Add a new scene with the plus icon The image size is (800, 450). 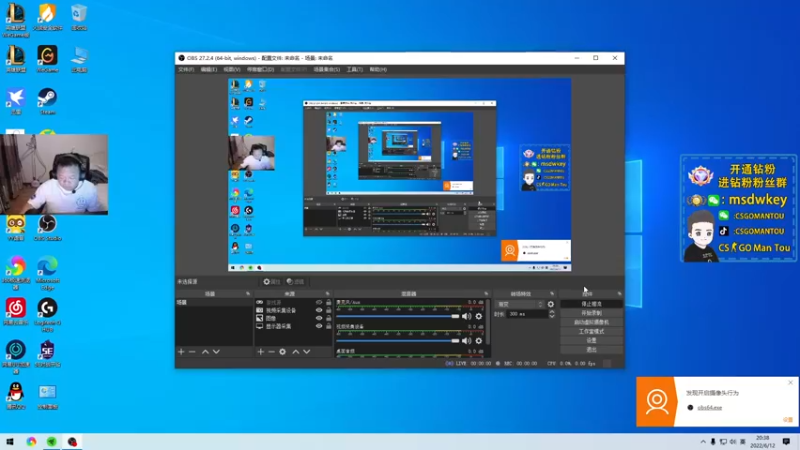pos(181,352)
